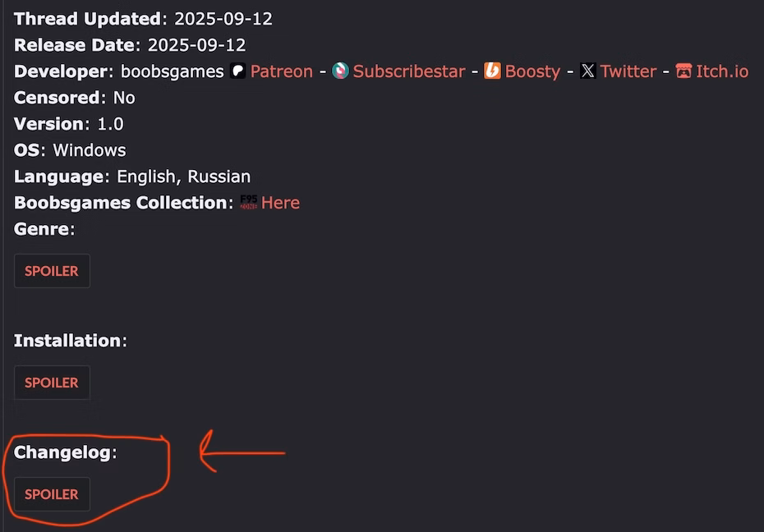Open the Subscribestar text link

[x=409, y=71]
